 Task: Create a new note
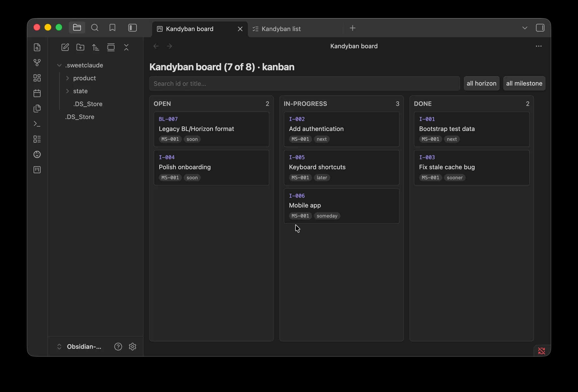[x=65, y=47]
